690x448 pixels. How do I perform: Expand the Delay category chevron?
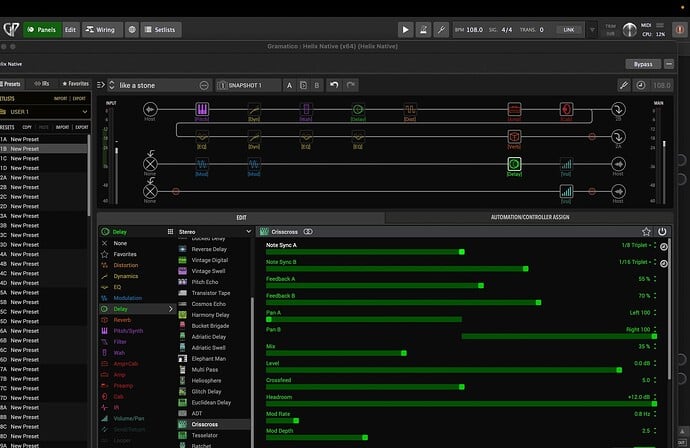[x=171, y=309]
